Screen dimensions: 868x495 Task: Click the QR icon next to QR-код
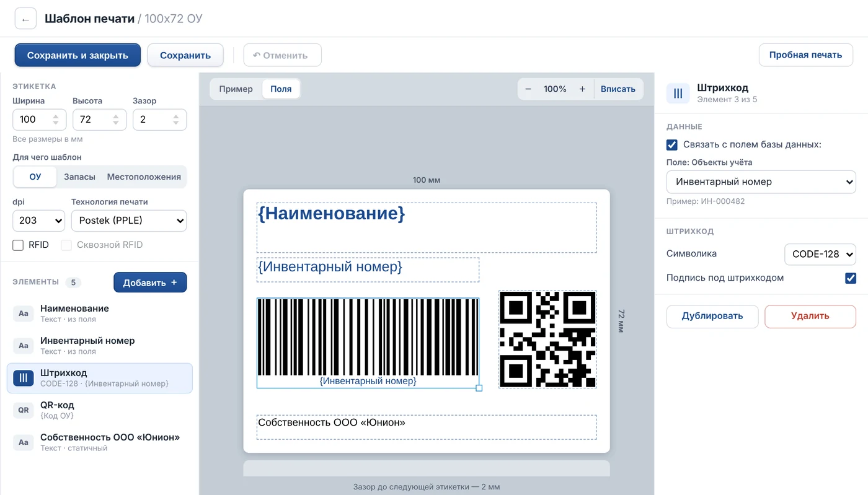tap(24, 410)
